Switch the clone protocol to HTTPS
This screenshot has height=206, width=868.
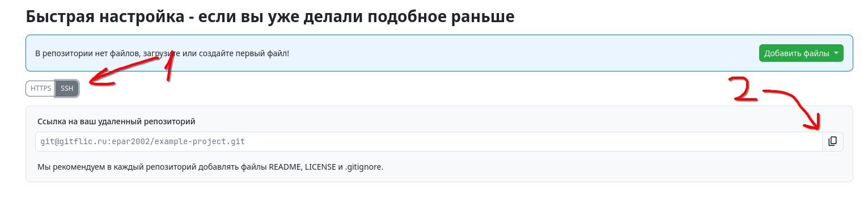[41, 89]
